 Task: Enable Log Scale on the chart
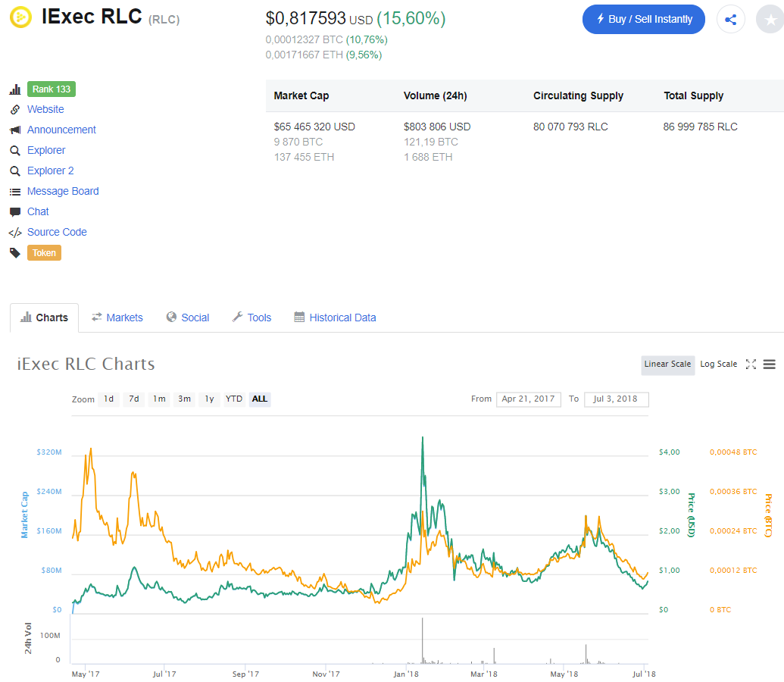[x=719, y=364]
